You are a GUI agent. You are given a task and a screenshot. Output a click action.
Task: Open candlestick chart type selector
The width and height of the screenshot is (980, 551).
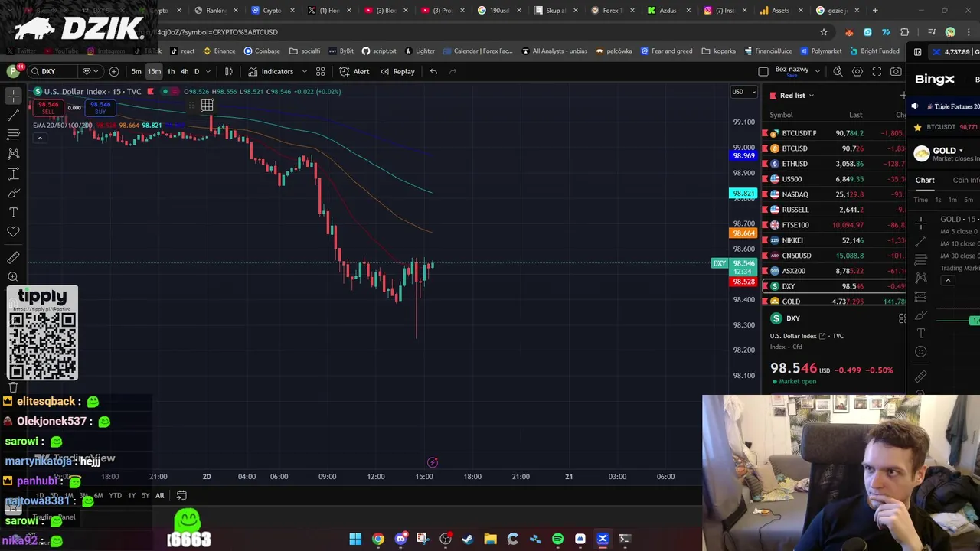[x=228, y=71]
